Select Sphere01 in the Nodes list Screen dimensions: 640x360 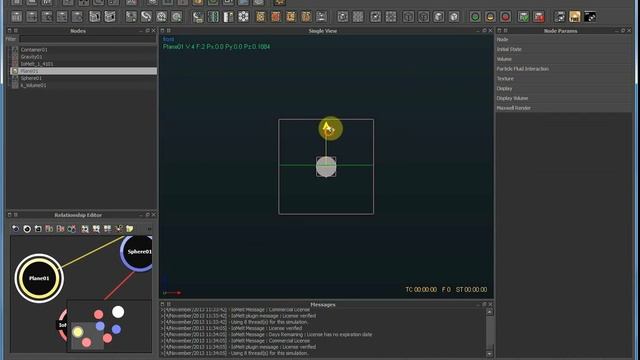[x=31, y=78]
